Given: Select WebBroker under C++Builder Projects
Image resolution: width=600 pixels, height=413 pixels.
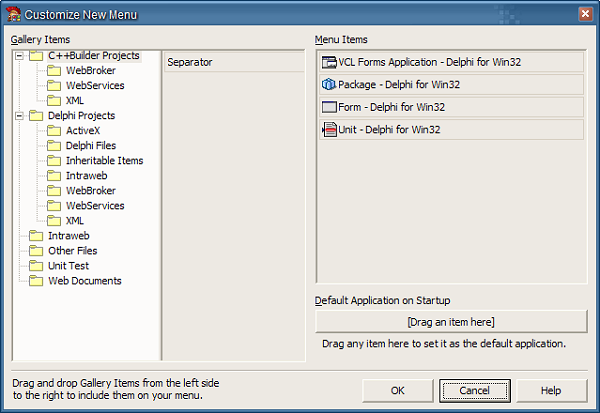Looking at the screenshot, I should tap(90, 71).
